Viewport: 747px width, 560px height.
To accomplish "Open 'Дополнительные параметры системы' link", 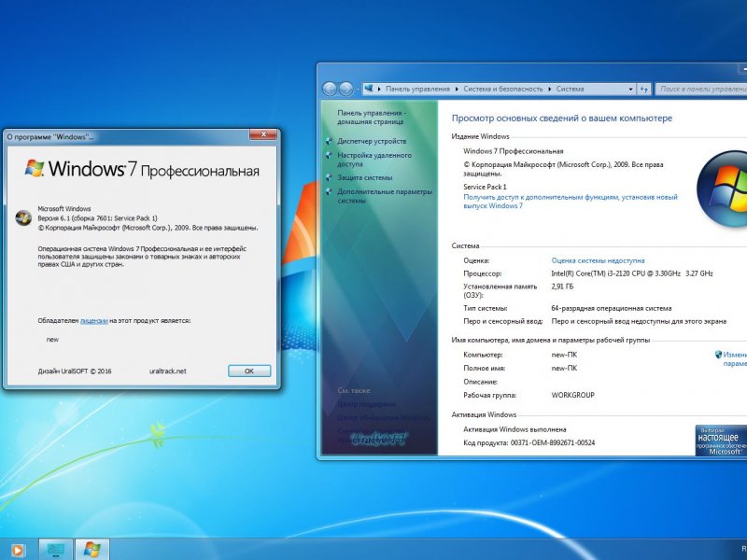I will (x=385, y=196).
